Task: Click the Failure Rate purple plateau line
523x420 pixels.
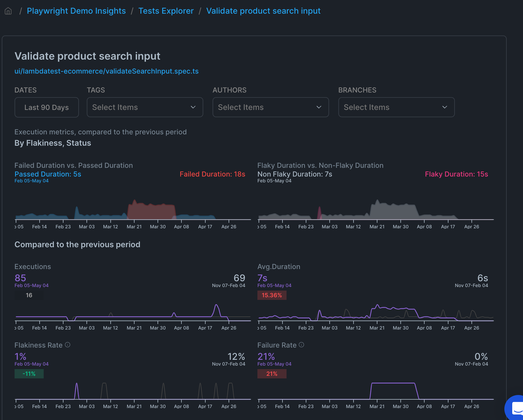Action: click(x=393, y=383)
